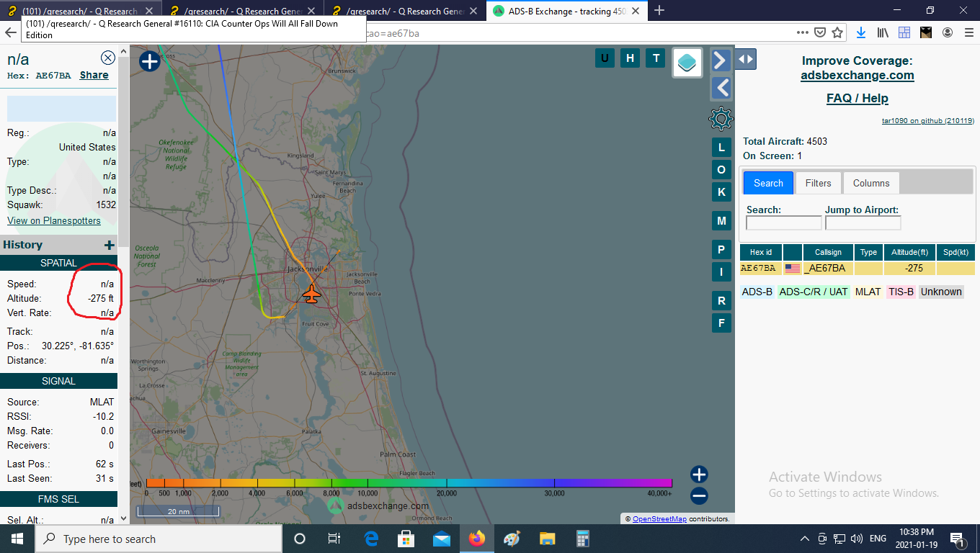Screen dimensions: 980x553
Task: Click the US flag in aircraft row
Action: [x=793, y=269]
